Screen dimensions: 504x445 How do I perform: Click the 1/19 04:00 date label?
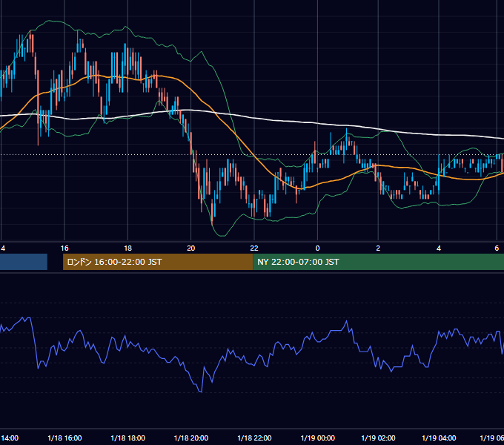(x=439, y=438)
